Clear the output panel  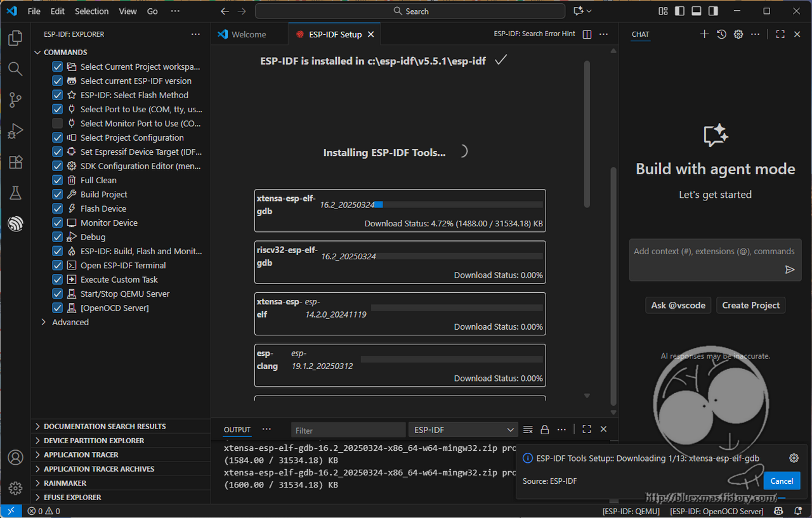pyautogui.click(x=528, y=430)
